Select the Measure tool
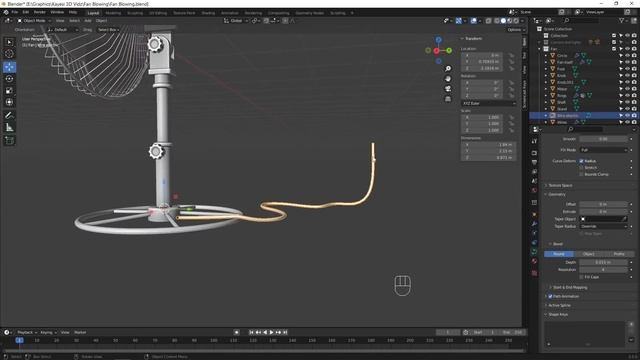The height and width of the screenshot is (360, 640). [9, 127]
